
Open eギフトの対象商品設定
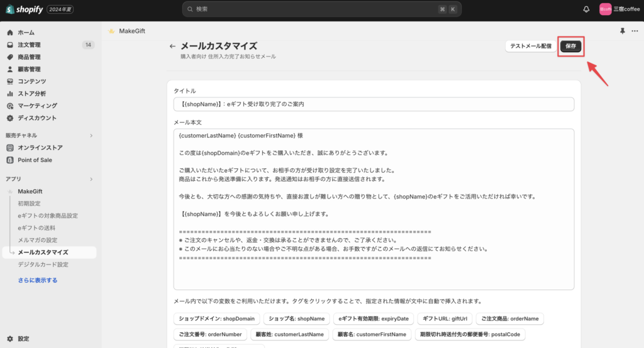coord(48,216)
